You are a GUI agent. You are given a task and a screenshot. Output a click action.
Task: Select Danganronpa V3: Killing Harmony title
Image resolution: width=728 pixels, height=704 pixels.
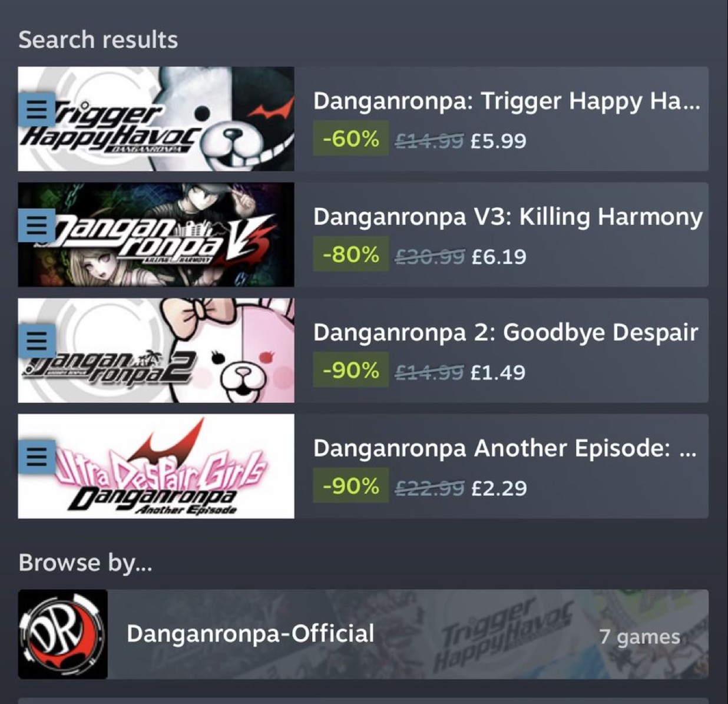[x=508, y=217]
